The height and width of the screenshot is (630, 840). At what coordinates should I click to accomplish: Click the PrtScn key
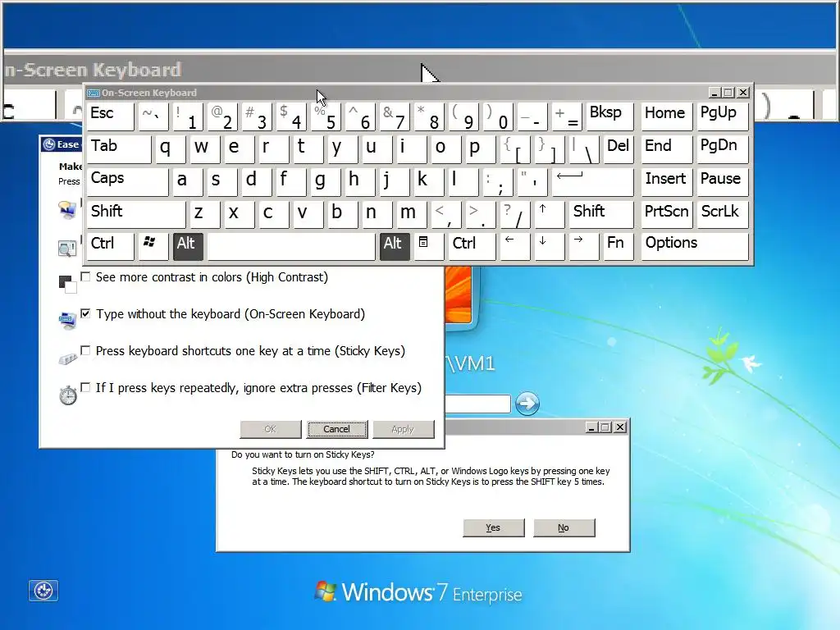click(666, 214)
